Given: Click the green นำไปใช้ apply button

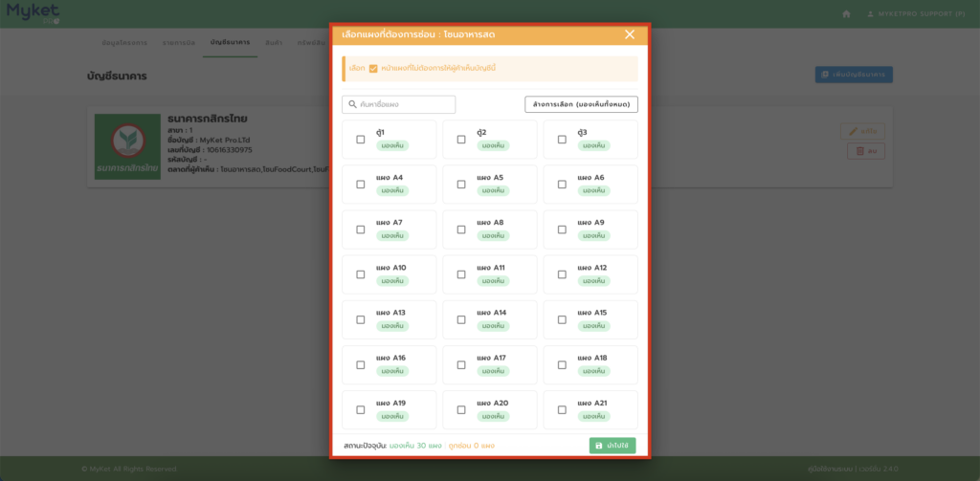Looking at the screenshot, I should (612, 446).
